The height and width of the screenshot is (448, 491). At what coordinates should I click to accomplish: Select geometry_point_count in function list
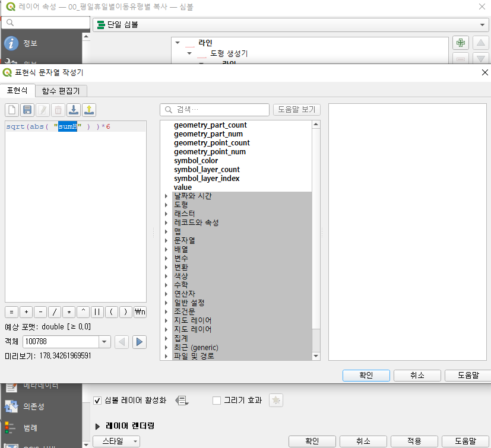coord(212,143)
